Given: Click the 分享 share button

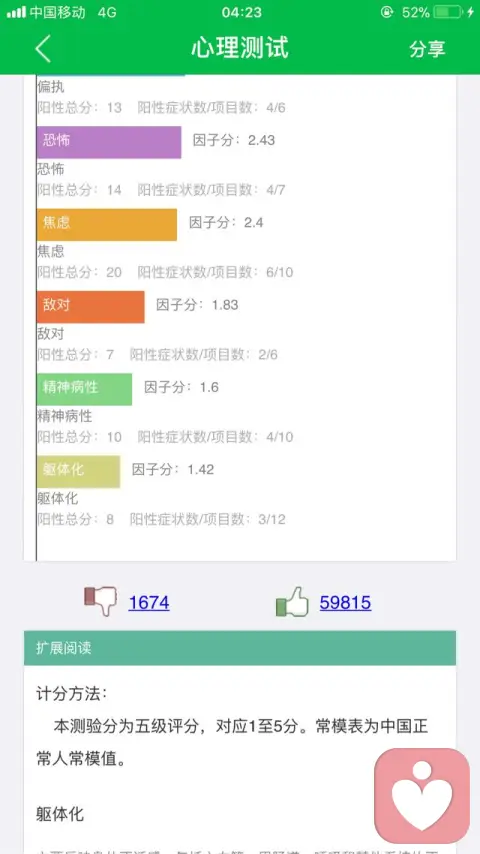Looking at the screenshot, I should click(427, 48).
